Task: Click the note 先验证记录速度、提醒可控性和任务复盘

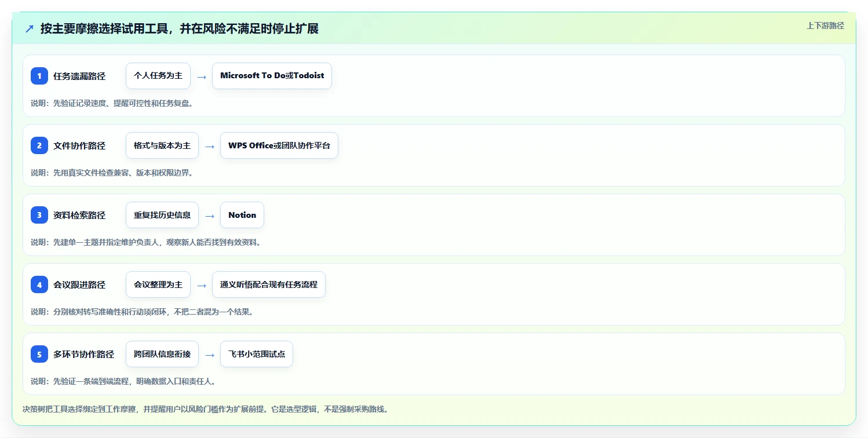Action: pyautogui.click(x=112, y=103)
